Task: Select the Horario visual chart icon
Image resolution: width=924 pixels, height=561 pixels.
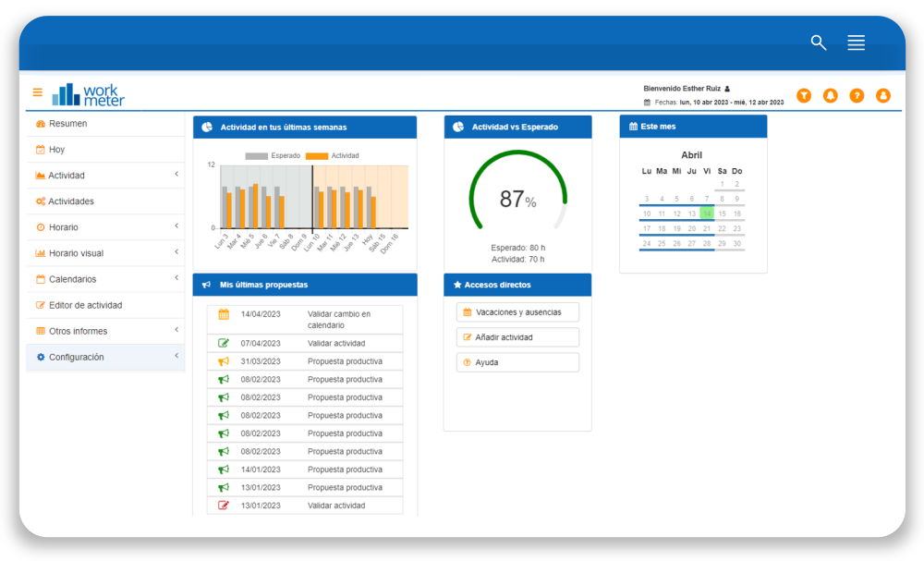Action: [41, 252]
